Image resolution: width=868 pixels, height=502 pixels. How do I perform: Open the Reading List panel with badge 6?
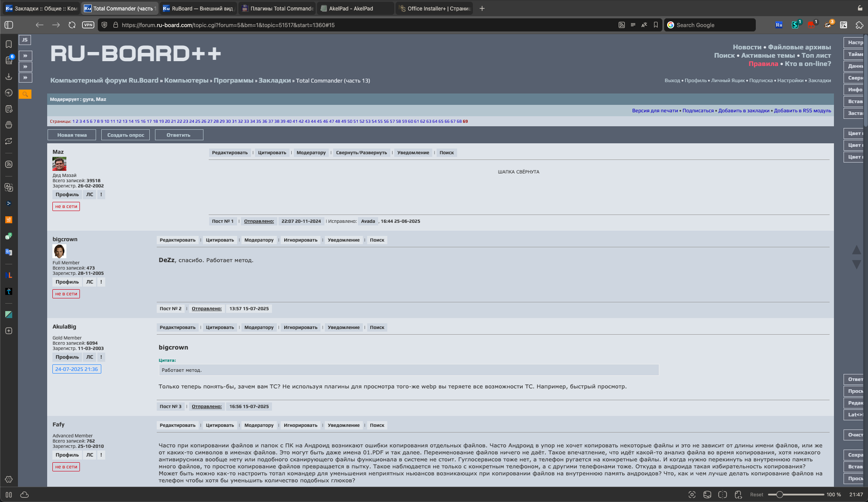tap(9, 60)
